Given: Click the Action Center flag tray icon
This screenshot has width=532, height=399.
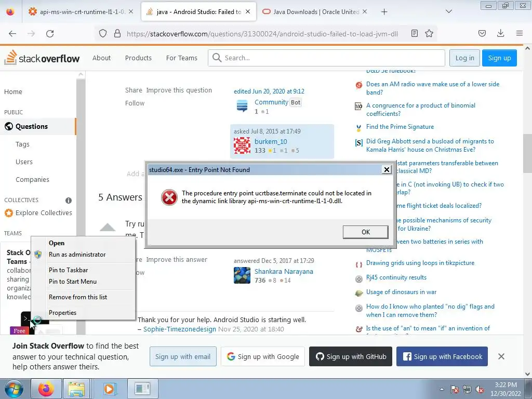Looking at the screenshot, I should point(455,389).
